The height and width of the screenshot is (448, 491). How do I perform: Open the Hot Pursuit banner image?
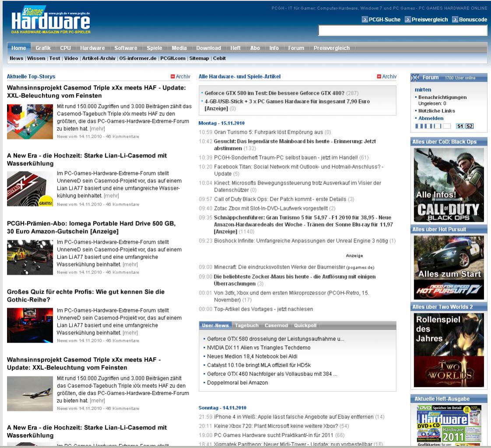coord(449,268)
